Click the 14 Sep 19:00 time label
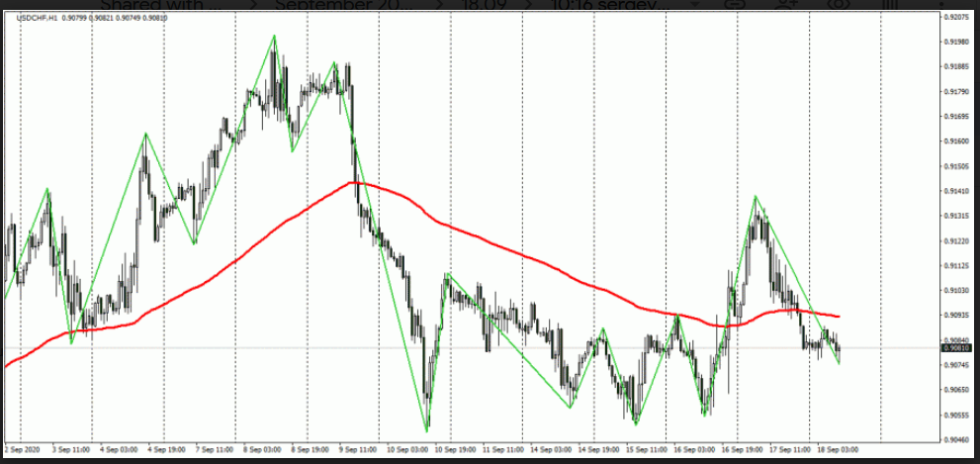 pos(600,449)
